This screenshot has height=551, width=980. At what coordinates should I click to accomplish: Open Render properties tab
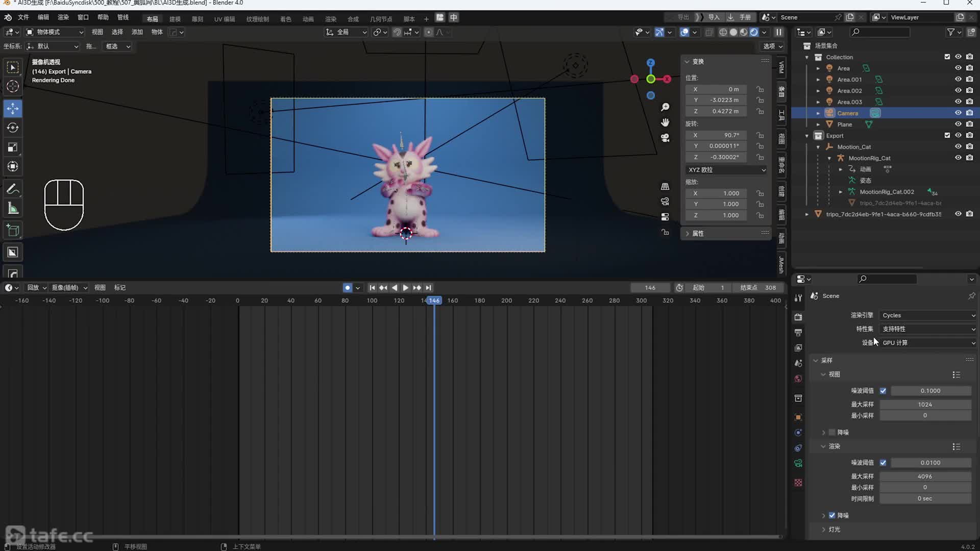point(798,317)
